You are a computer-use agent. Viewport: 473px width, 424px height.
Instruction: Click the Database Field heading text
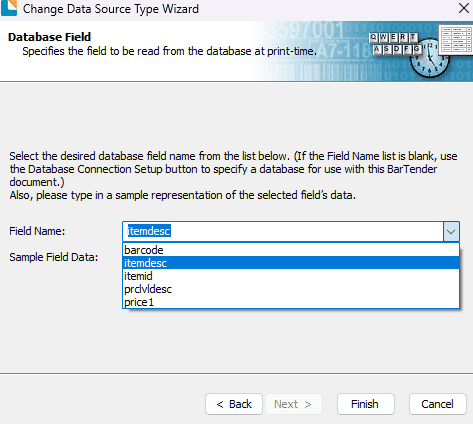[x=49, y=37]
